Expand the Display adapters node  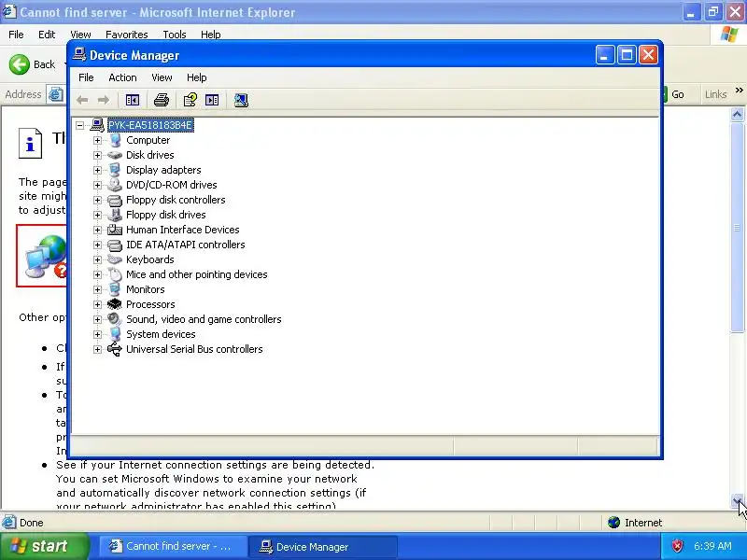pyautogui.click(x=97, y=170)
